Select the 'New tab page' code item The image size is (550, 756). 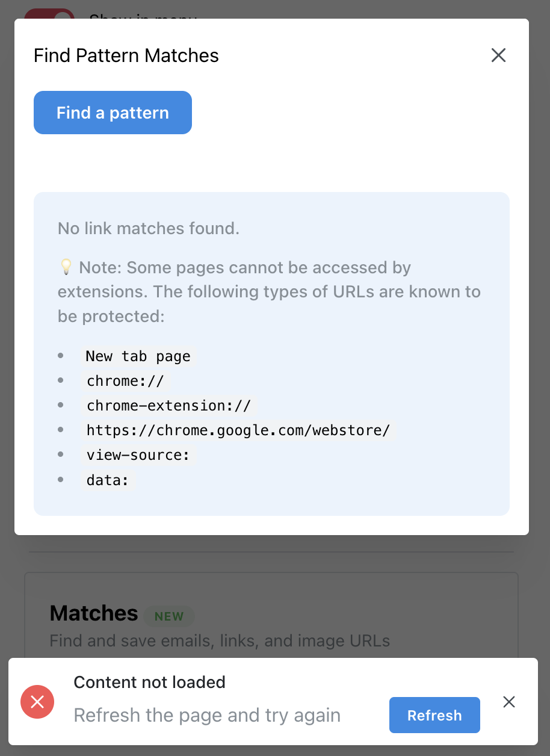(x=138, y=356)
